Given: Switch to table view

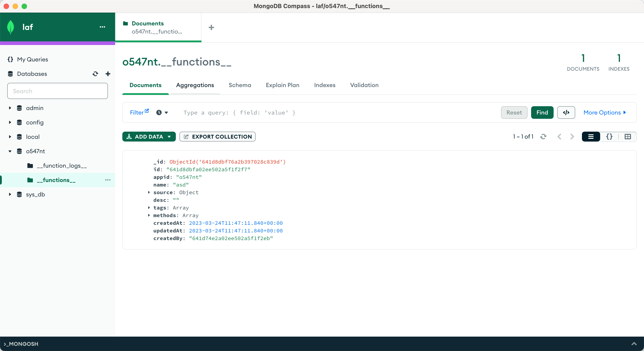Looking at the screenshot, I should 628,137.
